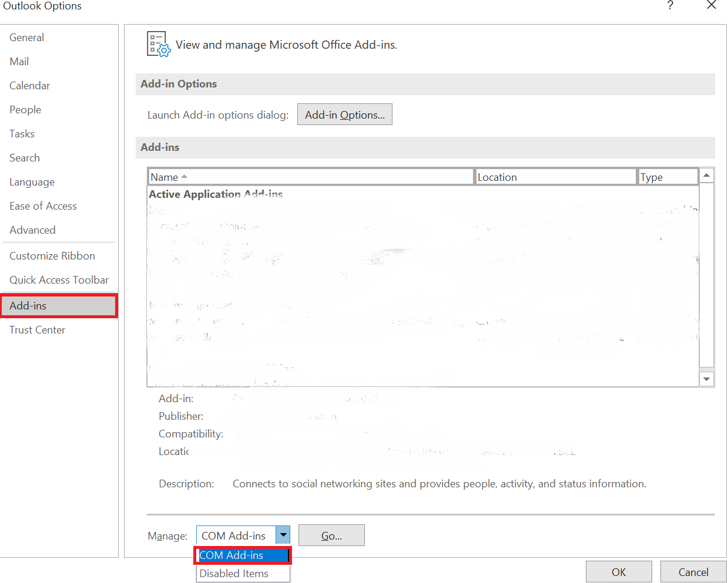Click the Active Application Add-ins heading
Image resolution: width=728 pixels, height=583 pixels.
point(216,194)
